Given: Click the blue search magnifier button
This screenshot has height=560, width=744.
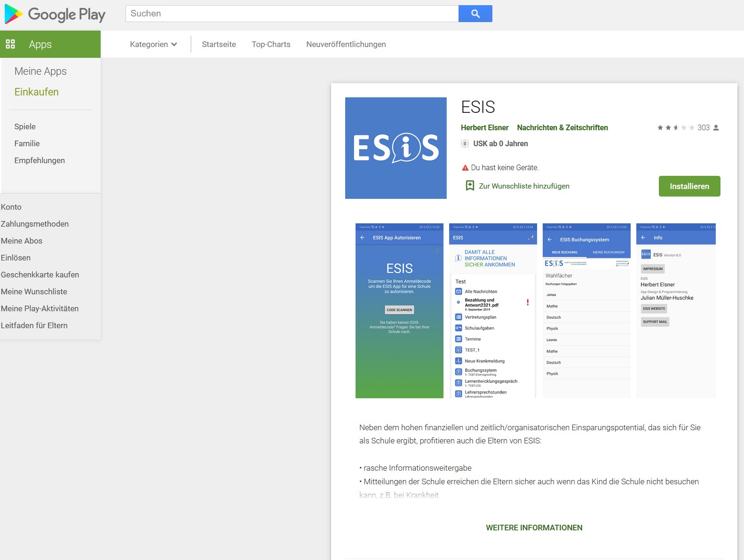Looking at the screenshot, I should click(475, 14).
